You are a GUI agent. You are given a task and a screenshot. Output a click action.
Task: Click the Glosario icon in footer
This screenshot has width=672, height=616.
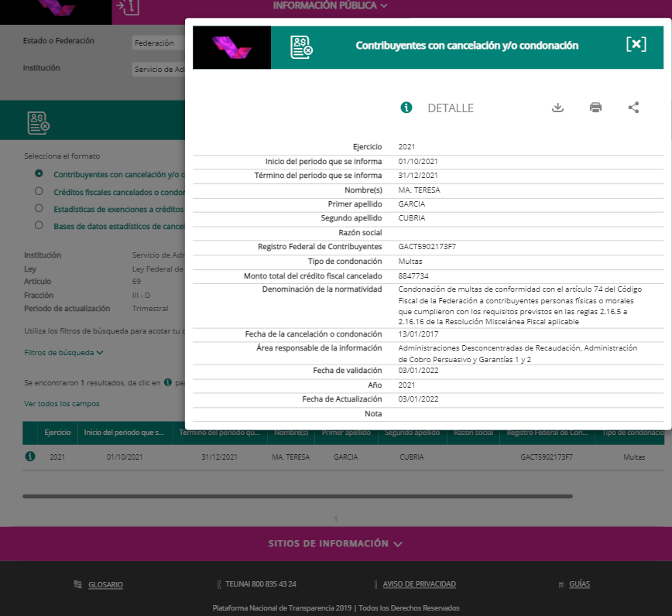(x=77, y=583)
